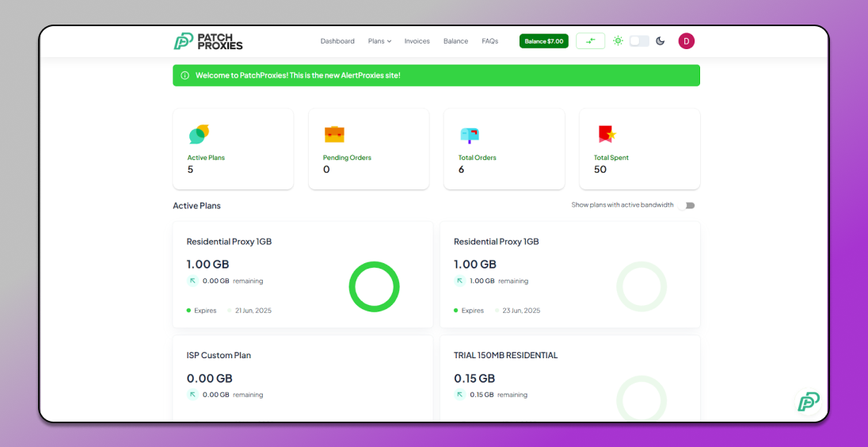Image resolution: width=868 pixels, height=447 pixels.
Task: Open the Residential Proxy 1GB plan expiring 23 Jun
Action: point(570,274)
